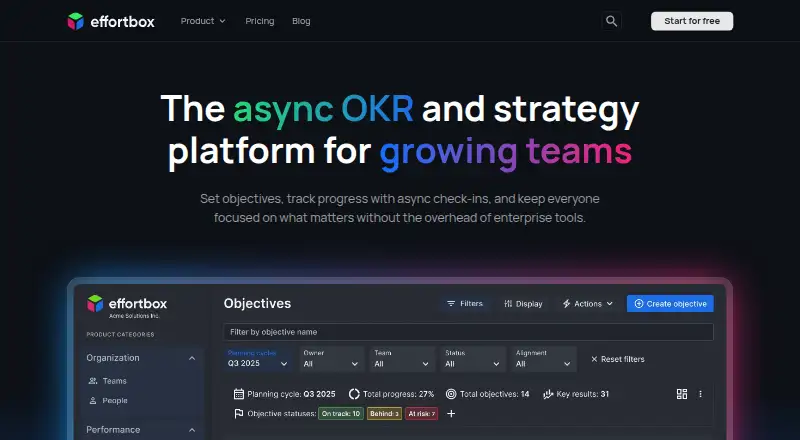Open the three-dot more options menu
800x440 pixels.
tap(700, 394)
